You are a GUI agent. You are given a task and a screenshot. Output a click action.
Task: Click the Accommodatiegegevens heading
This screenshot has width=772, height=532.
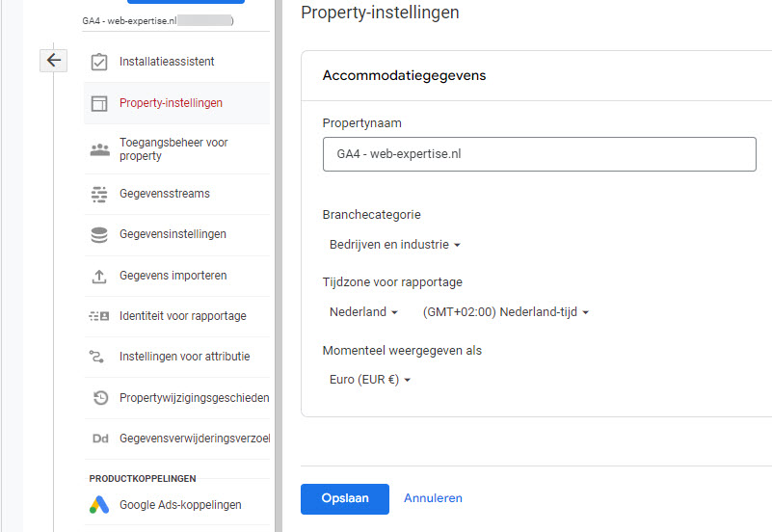[404, 75]
